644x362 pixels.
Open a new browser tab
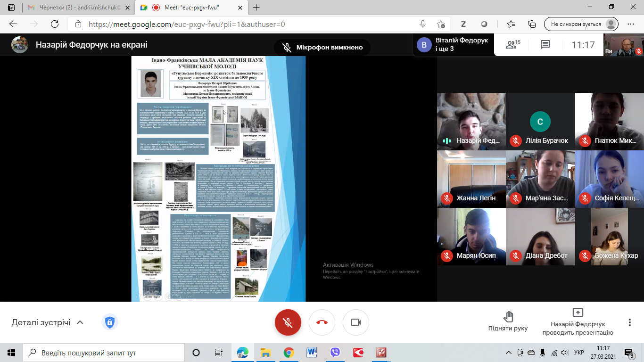tap(256, 8)
